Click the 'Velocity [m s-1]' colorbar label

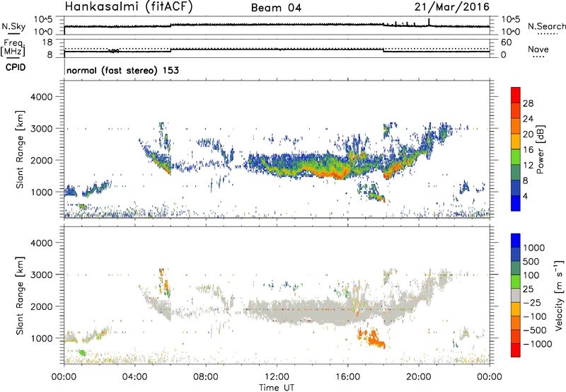(x=559, y=295)
